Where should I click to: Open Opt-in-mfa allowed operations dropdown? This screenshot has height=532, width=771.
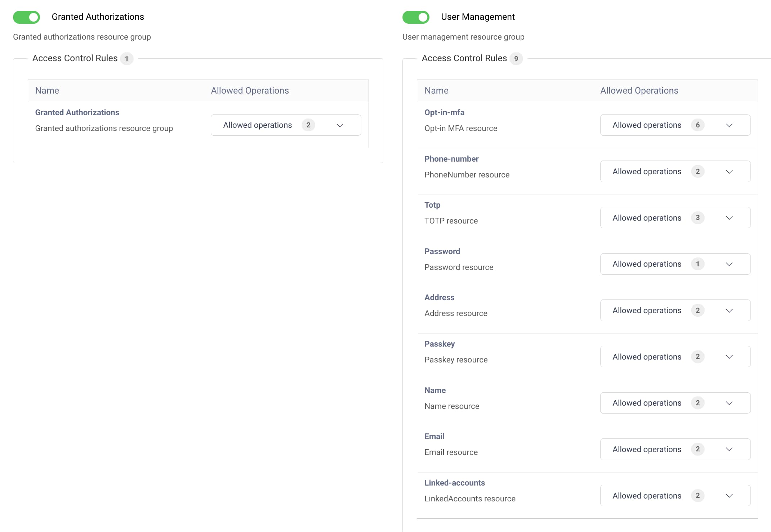675,125
